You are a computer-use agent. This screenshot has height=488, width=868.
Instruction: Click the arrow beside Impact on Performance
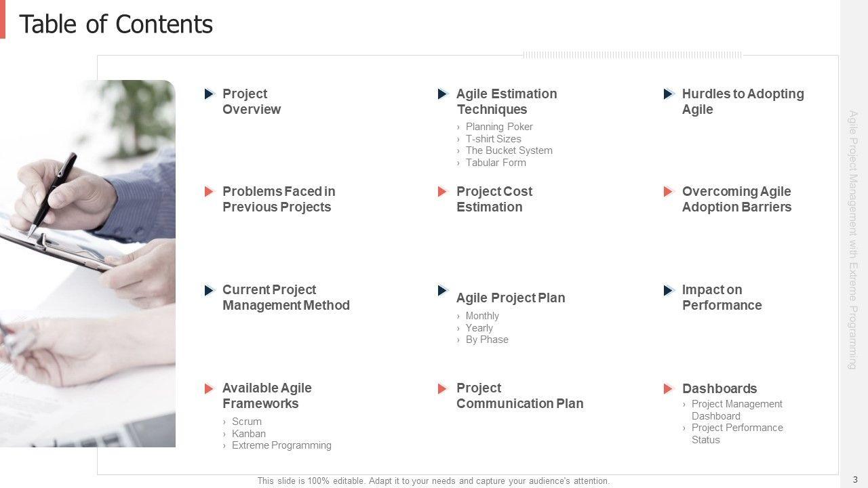point(669,291)
